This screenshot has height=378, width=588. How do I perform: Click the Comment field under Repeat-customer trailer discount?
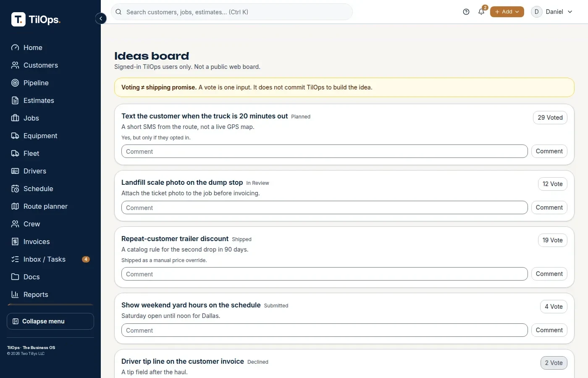325,274
